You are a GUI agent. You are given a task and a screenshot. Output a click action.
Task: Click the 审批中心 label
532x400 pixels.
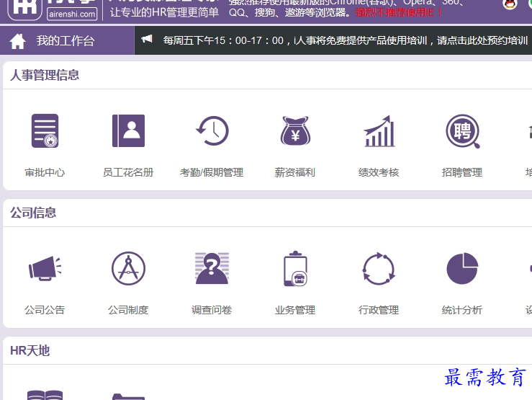click(x=45, y=172)
